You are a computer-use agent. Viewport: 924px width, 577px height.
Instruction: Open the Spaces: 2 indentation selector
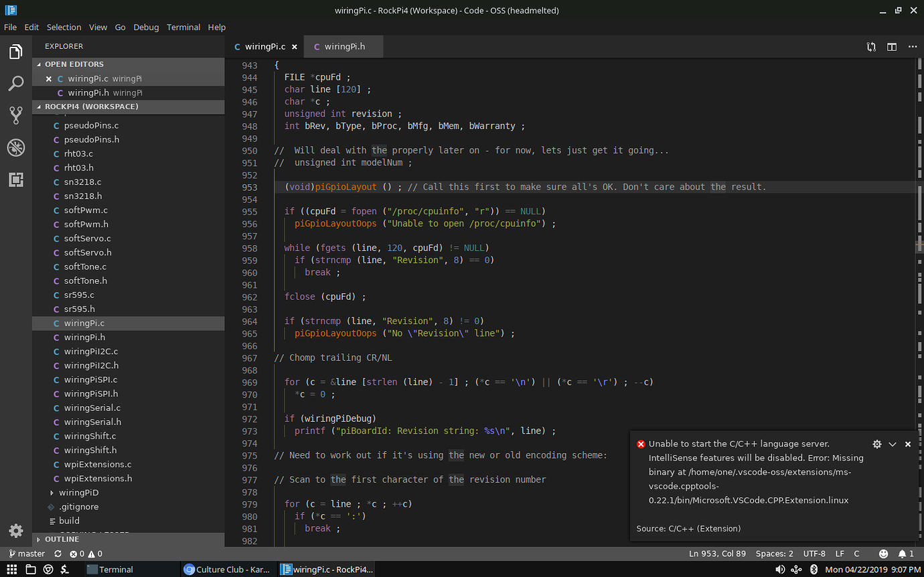[x=775, y=554]
